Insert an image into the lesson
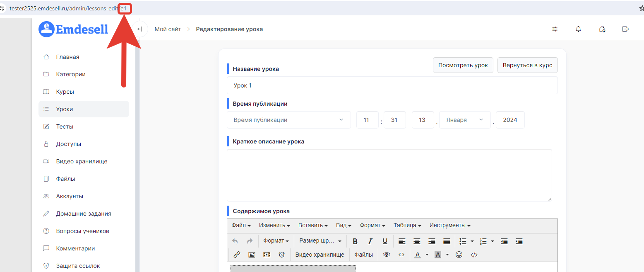Screen dimensions: 644x272 click(x=252, y=255)
